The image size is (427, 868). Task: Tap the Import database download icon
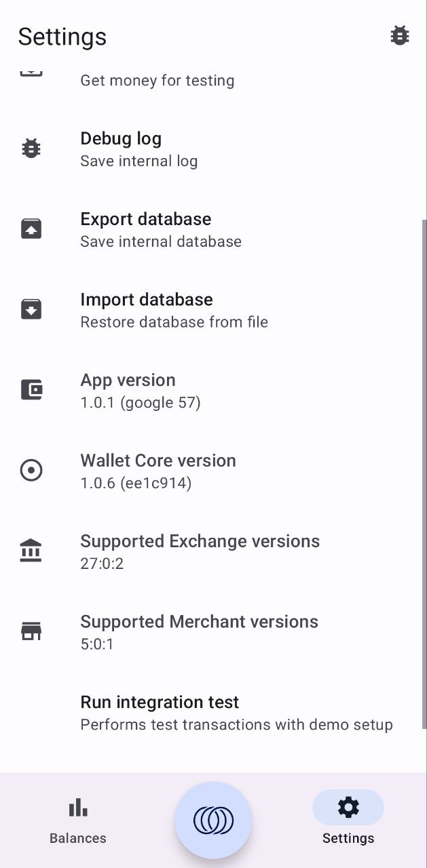click(x=31, y=310)
